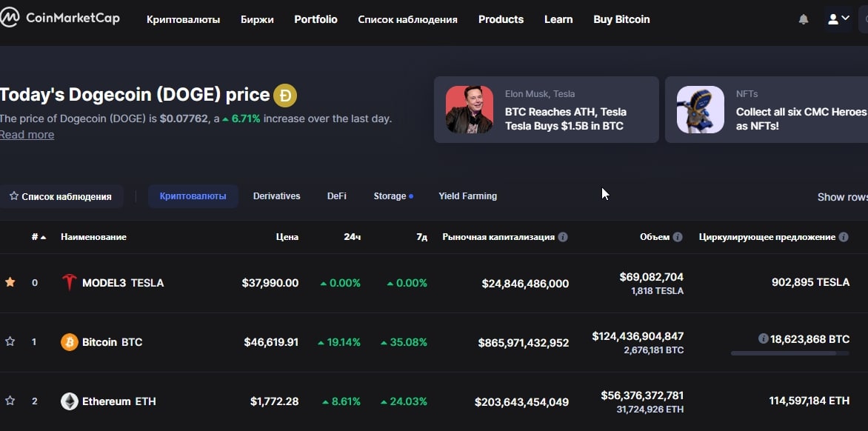Open the MODEL3 TESLA row name

(123, 283)
